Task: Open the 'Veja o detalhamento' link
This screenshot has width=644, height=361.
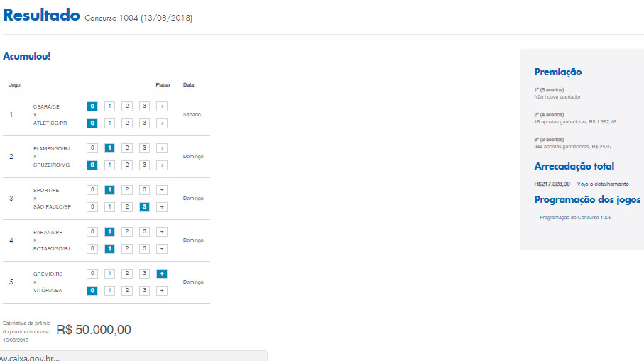Action: point(603,184)
